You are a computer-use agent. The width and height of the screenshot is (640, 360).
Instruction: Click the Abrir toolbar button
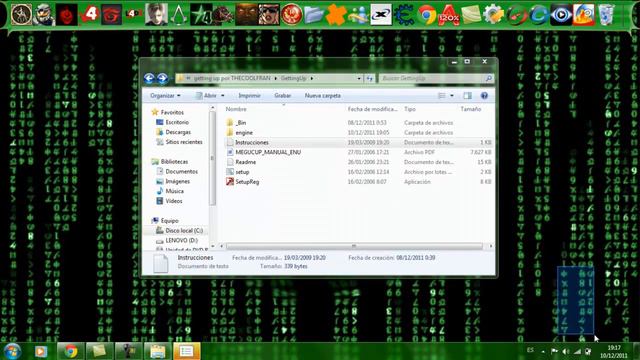click(x=207, y=96)
